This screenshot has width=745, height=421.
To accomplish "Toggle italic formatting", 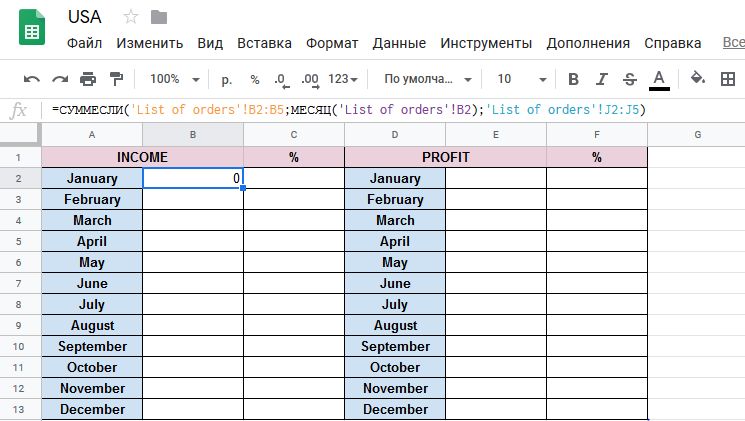I will (602, 79).
